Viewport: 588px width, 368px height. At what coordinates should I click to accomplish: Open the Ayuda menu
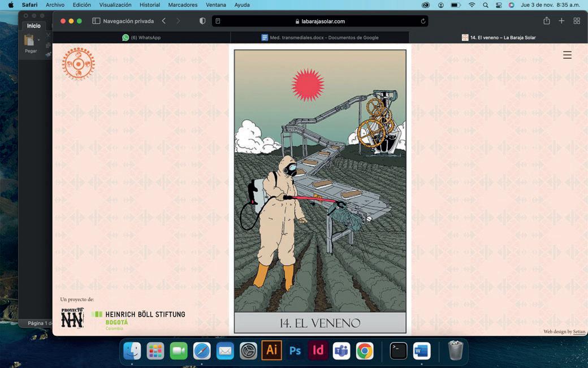pyautogui.click(x=242, y=5)
